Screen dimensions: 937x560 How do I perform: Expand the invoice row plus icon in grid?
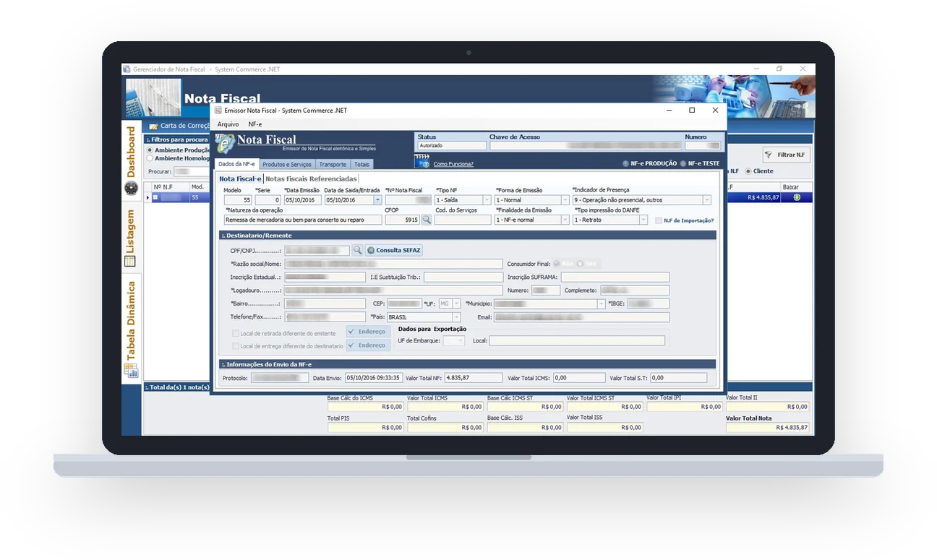155,197
